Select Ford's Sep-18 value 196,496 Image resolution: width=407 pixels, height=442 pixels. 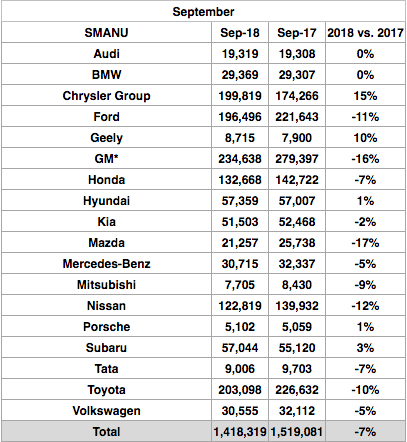[240, 117]
